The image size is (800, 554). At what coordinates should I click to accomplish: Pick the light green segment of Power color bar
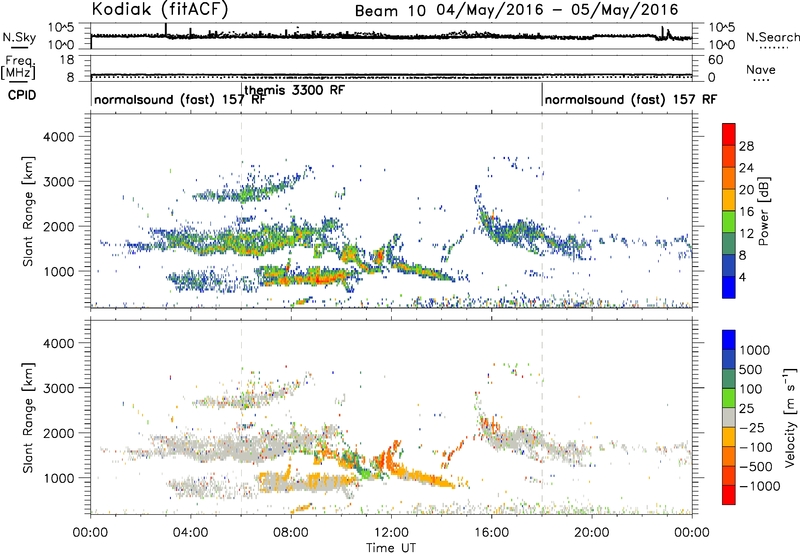tap(729, 222)
